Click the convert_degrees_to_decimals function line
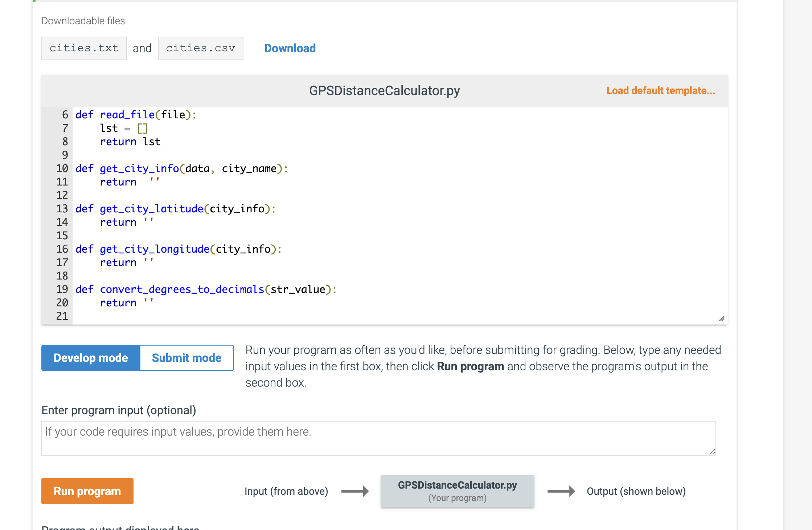 pyautogui.click(x=206, y=289)
